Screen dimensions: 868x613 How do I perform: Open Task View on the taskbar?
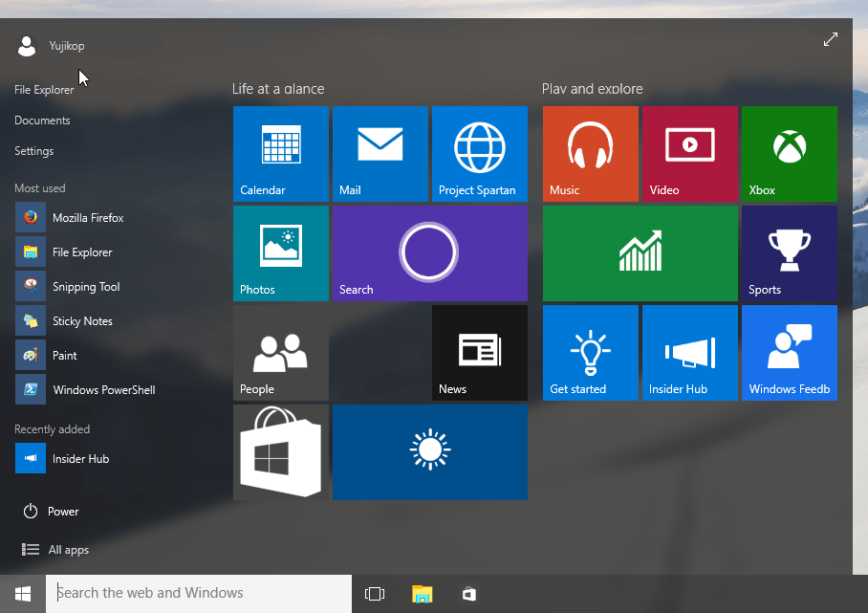click(375, 594)
